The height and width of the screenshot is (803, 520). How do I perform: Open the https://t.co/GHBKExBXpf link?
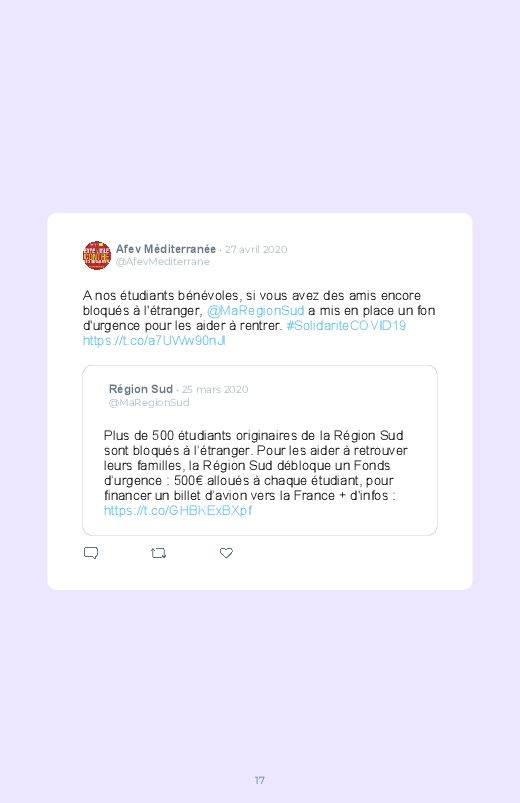(x=178, y=511)
